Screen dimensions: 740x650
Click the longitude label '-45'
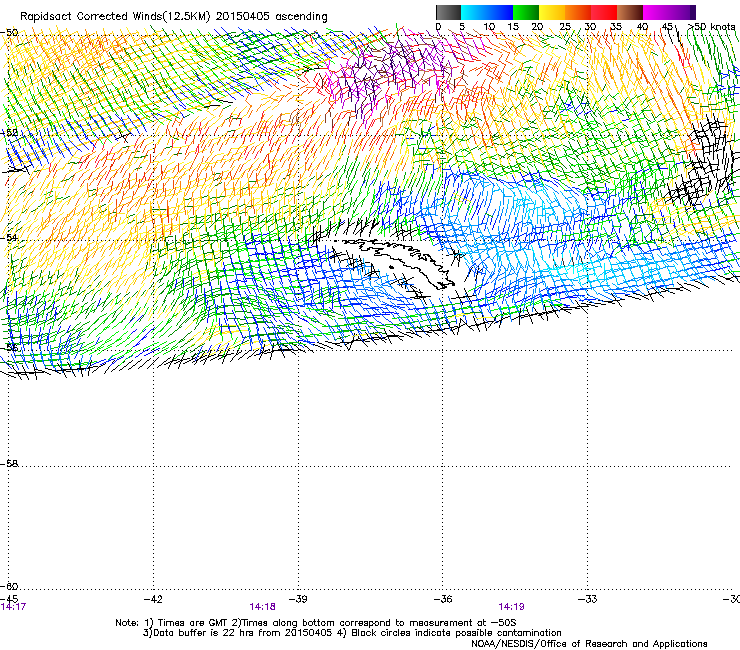[9, 599]
